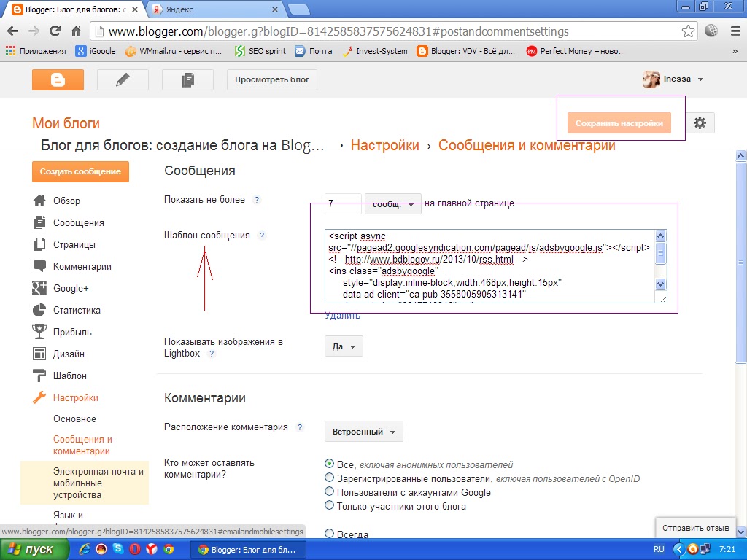Image resolution: width=747 pixels, height=560 pixels.
Task: Click Создать сообщение button
Action: pos(80,171)
